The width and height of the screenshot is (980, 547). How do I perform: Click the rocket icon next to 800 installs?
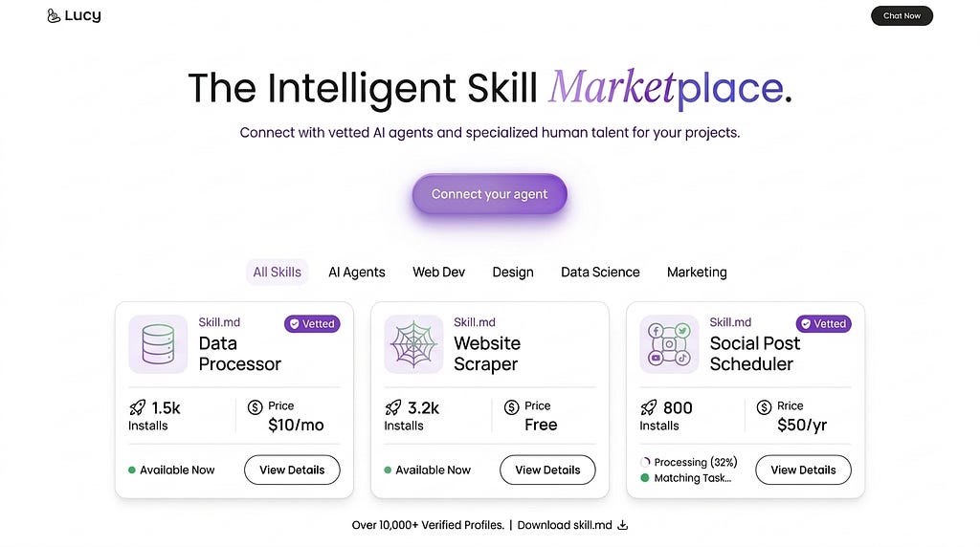pos(649,407)
